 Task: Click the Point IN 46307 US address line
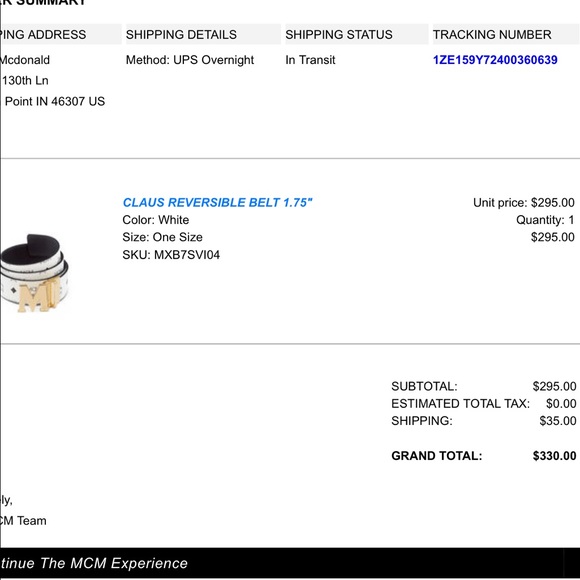coord(55,101)
